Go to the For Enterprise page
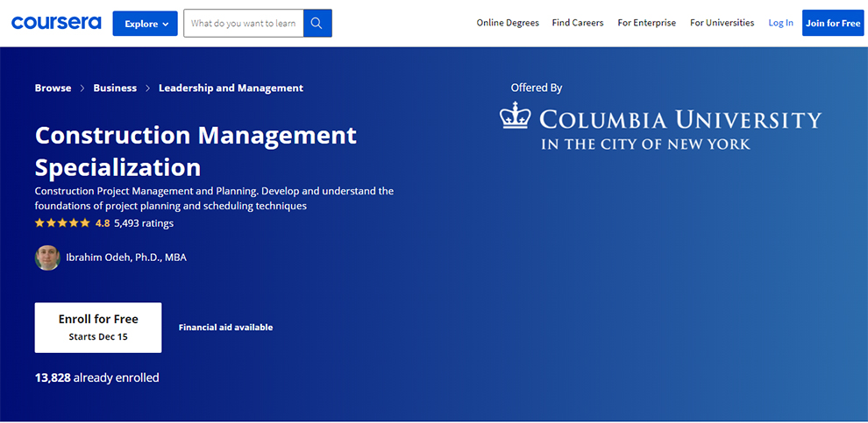The image size is (868, 423). [646, 23]
